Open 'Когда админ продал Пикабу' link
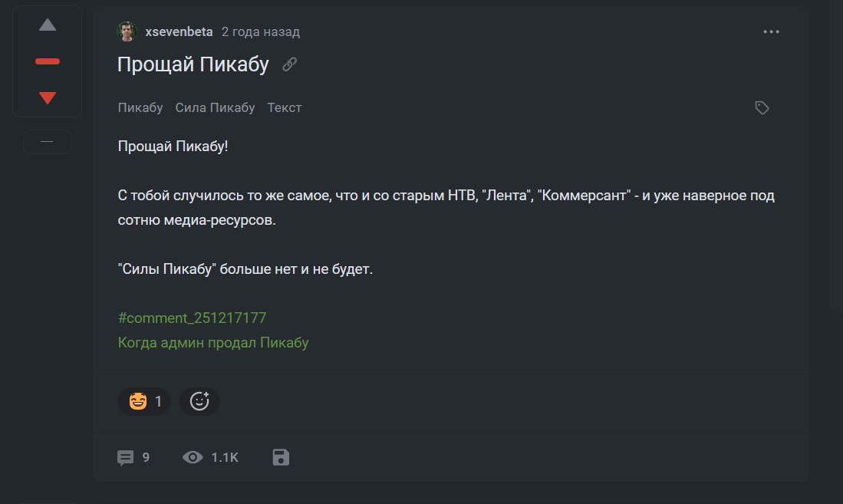This screenshot has height=504, width=843. click(x=213, y=342)
